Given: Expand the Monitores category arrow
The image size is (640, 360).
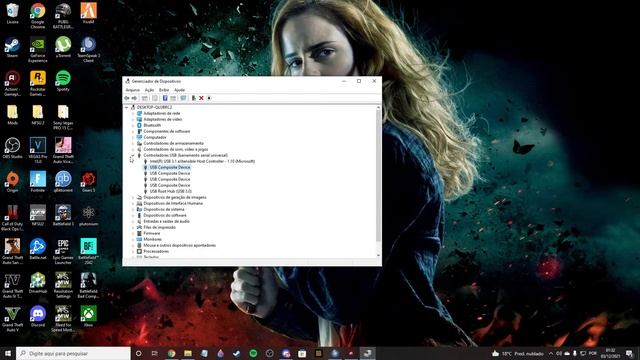Looking at the screenshot, I should click(133, 239).
